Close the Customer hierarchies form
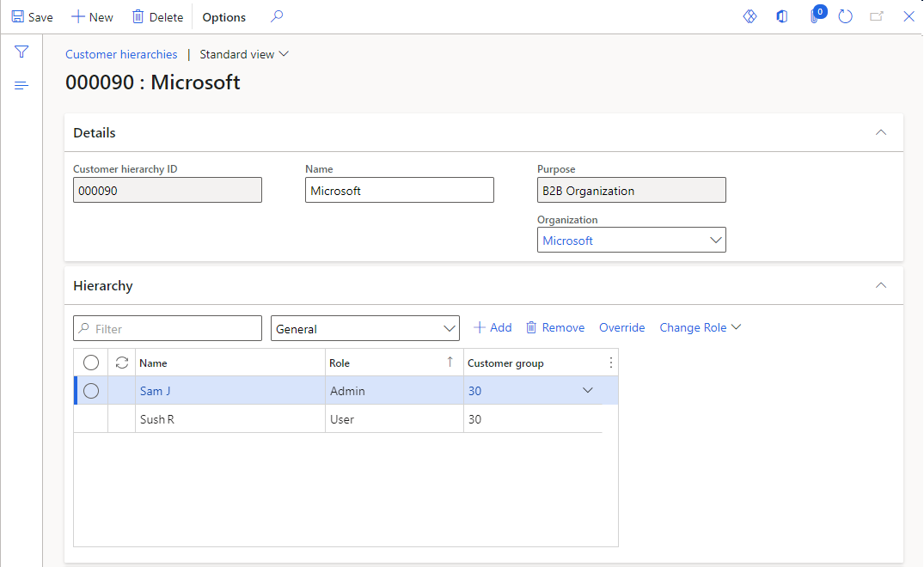This screenshot has width=924, height=567. (909, 16)
